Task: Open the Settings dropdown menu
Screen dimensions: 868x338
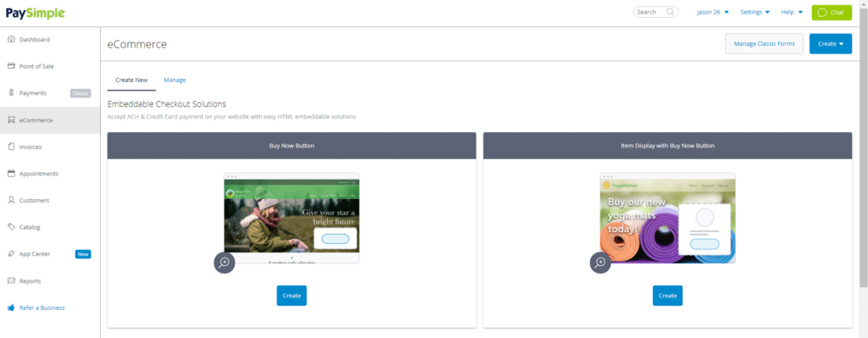Action: click(755, 12)
